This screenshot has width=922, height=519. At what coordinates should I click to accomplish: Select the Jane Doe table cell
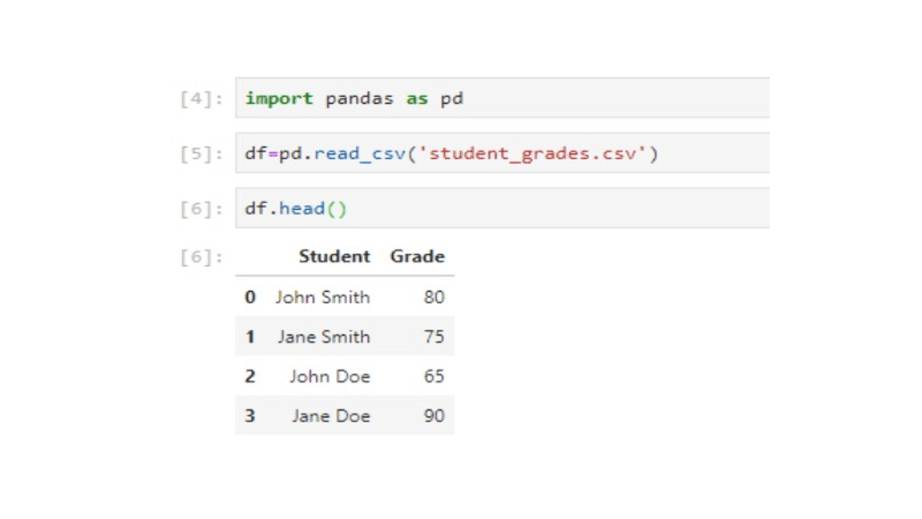point(331,416)
